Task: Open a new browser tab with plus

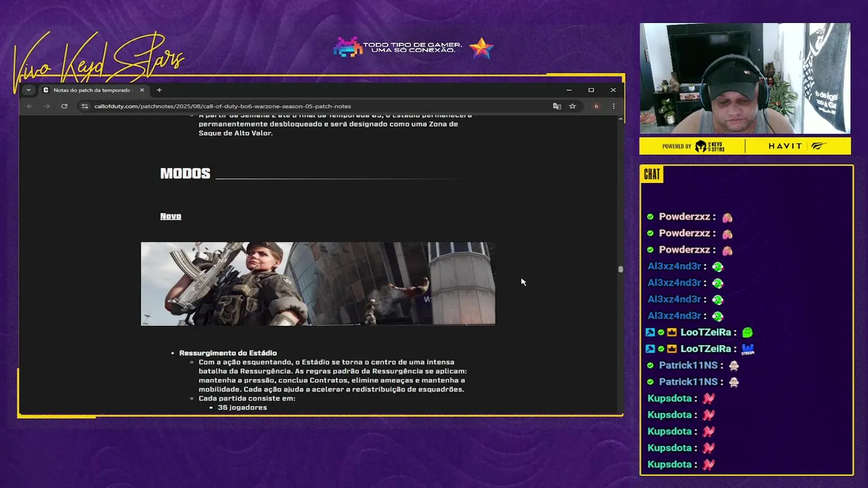Action: click(159, 90)
